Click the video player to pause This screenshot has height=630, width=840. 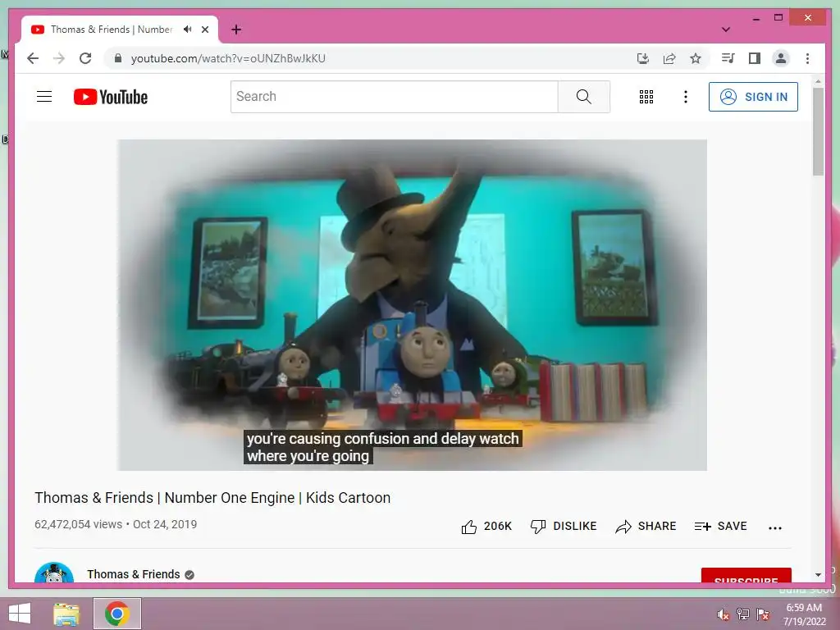pyautogui.click(x=412, y=305)
